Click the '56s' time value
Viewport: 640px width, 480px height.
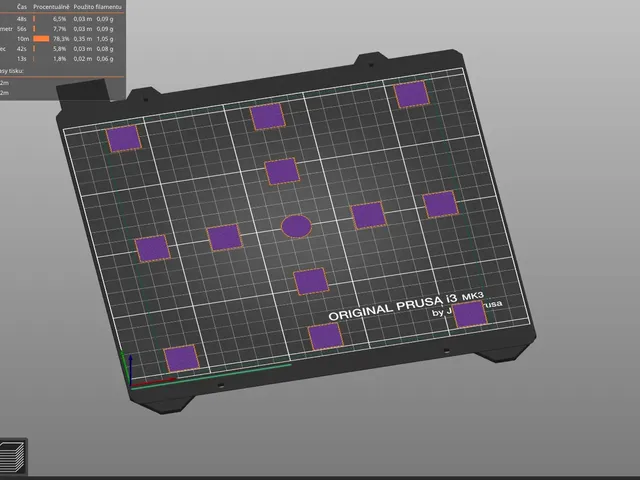tap(22, 29)
